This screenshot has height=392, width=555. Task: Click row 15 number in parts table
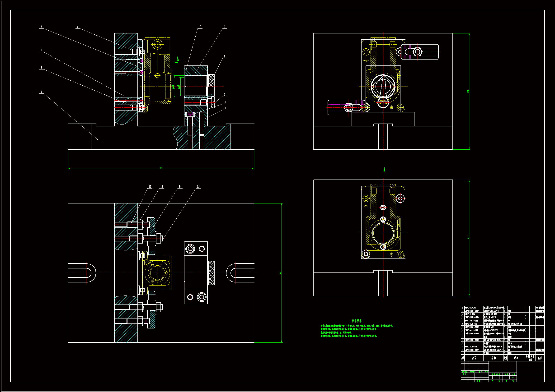point(463,308)
